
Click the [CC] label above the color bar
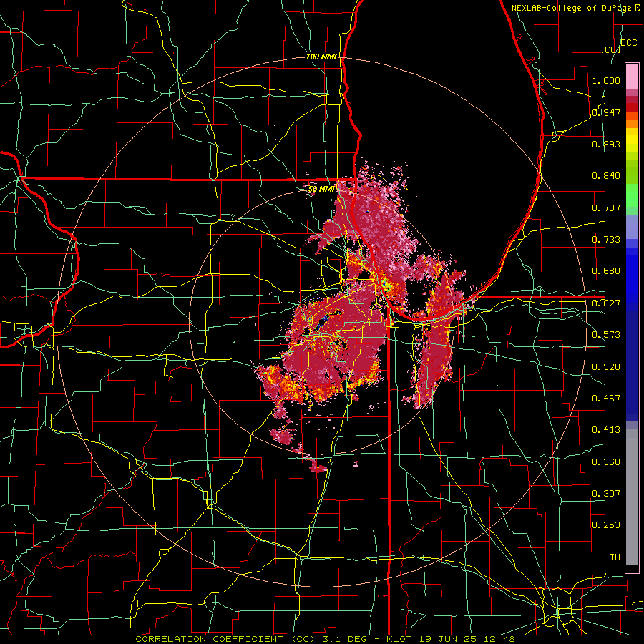tap(610, 49)
